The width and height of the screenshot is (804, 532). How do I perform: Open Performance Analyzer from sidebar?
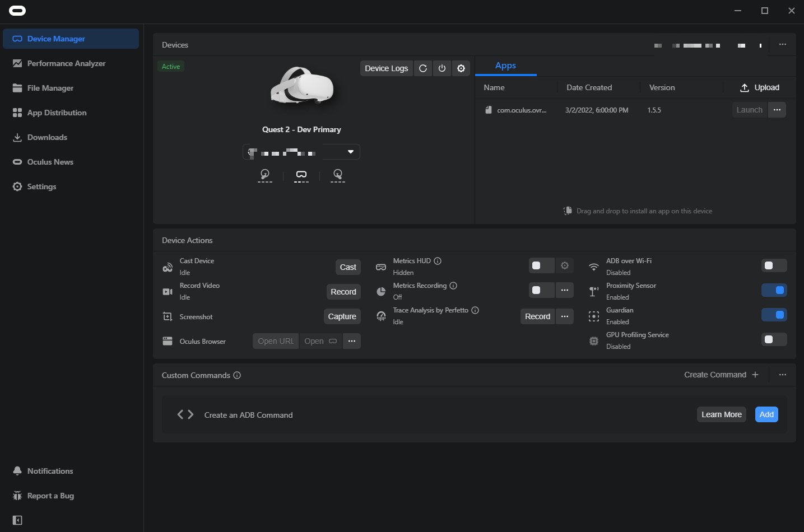click(71, 63)
